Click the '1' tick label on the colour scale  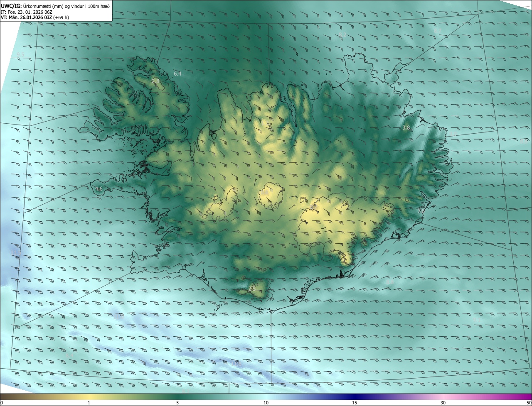pyautogui.click(x=89, y=403)
